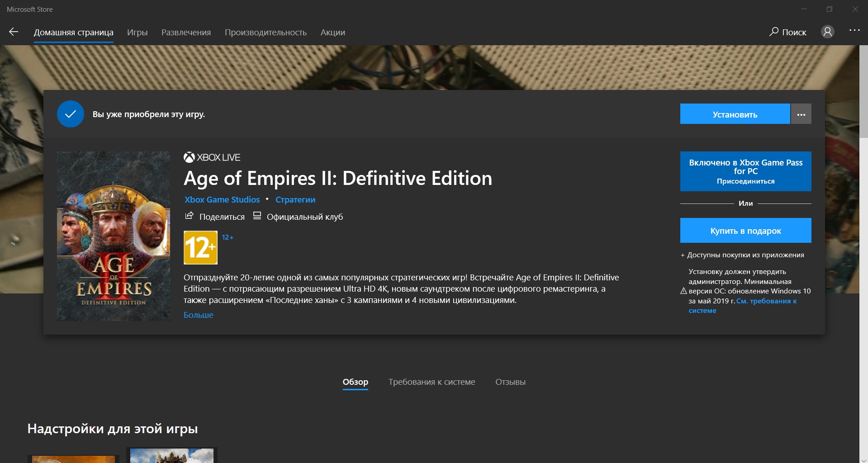Open the Поиск search

tap(787, 32)
